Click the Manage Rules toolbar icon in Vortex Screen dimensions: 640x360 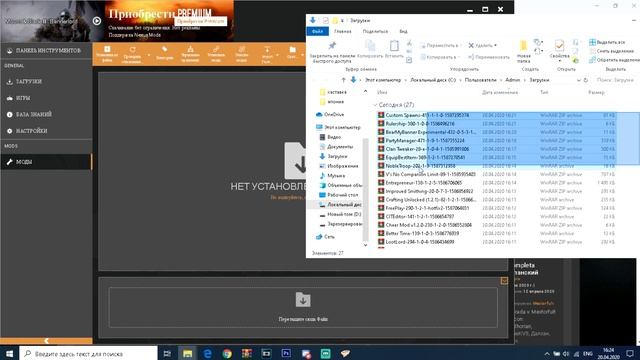tap(190, 54)
